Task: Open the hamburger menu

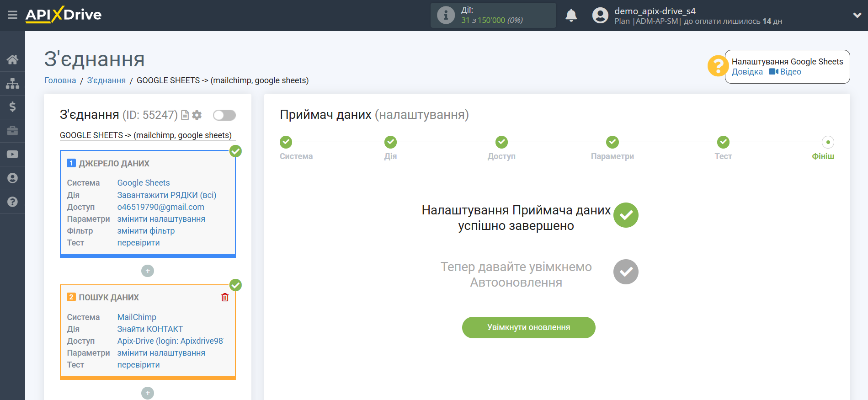Action: (x=12, y=15)
